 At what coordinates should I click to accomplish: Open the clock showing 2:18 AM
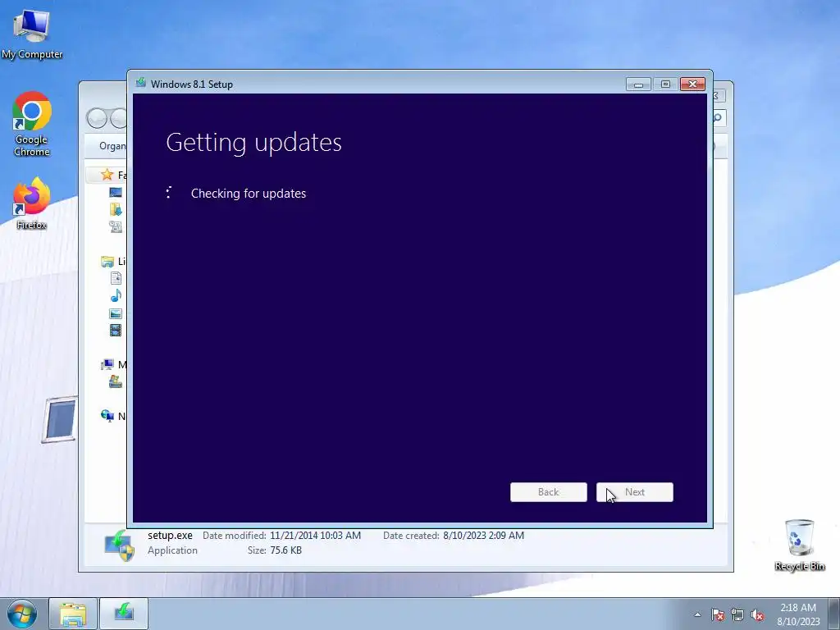798,614
